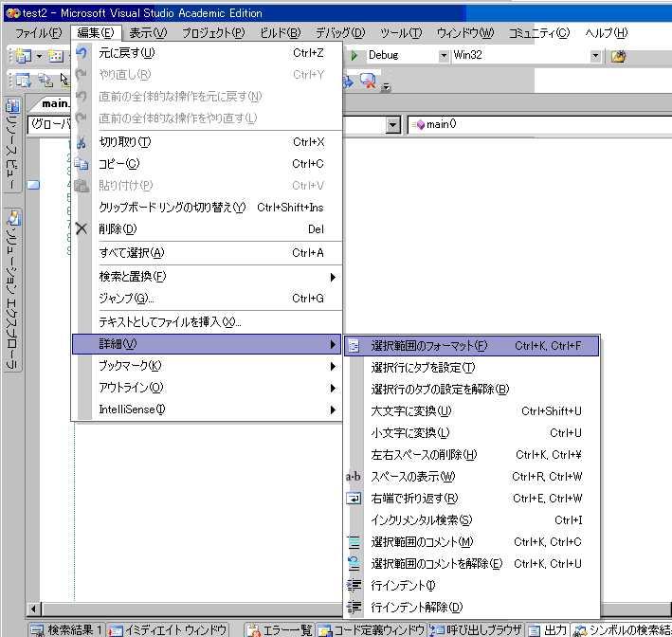This screenshot has height=637, width=672.
Task: Open the プロジェクト menu
Action: pyautogui.click(x=213, y=32)
